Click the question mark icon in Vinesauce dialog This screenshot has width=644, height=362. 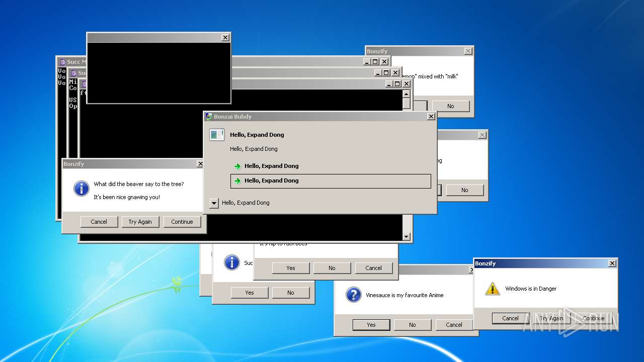(354, 295)
